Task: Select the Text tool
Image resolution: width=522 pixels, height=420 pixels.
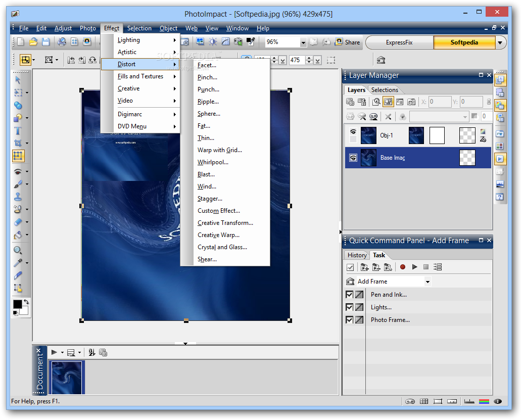Action: (x=18, y=130)
